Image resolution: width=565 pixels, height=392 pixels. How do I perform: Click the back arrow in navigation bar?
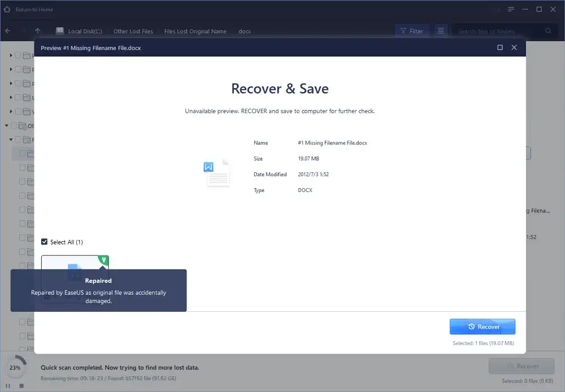point(7,31)
